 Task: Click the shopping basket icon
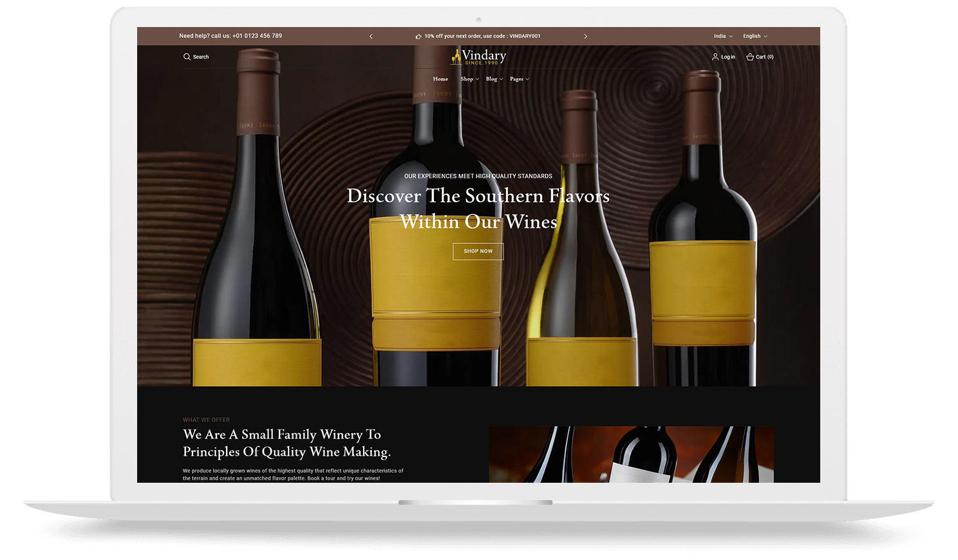click(x=750, y=57)
